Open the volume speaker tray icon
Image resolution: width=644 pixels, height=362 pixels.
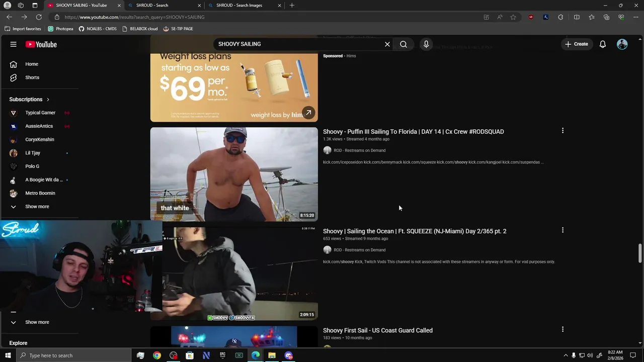(590, 355)
